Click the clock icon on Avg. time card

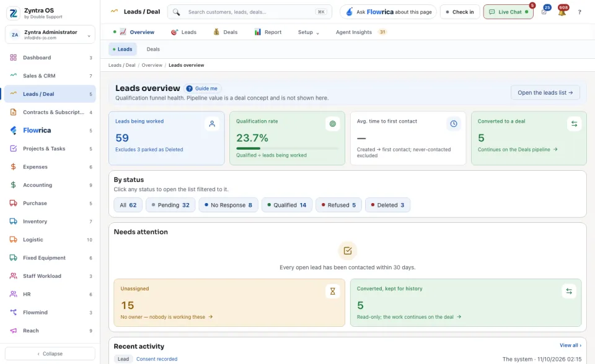tap(454, 124)
